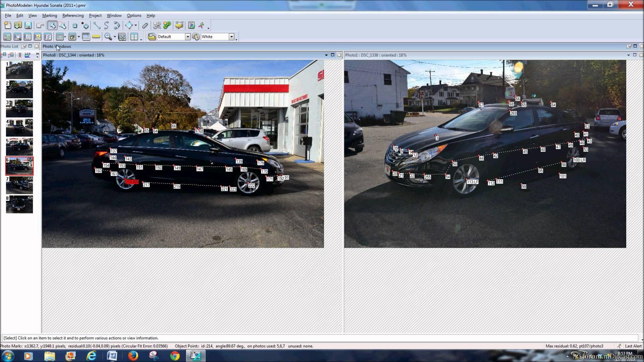Screen dimensions: 644x362
Task: Click the photo magnifier layout icon
Action: pos(17,37)
